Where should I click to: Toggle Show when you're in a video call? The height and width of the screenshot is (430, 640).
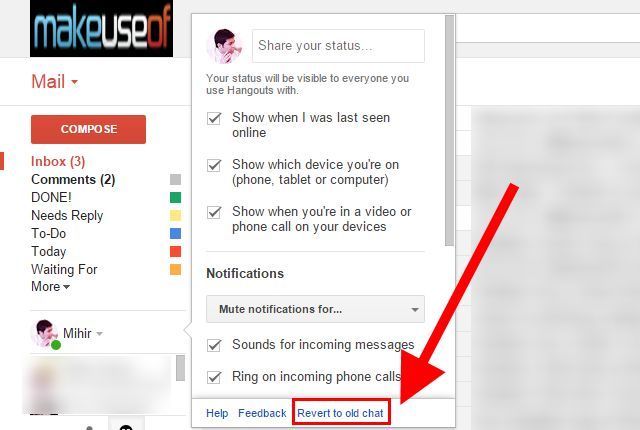click(x=214, y=212)
